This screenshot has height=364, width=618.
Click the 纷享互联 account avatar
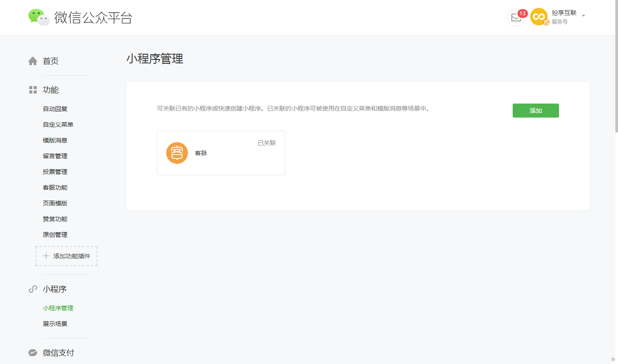coord(539,17)
